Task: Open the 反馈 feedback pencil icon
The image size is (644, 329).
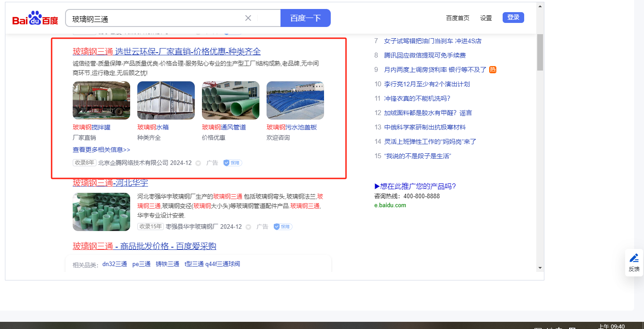Action: pos(634,258)
